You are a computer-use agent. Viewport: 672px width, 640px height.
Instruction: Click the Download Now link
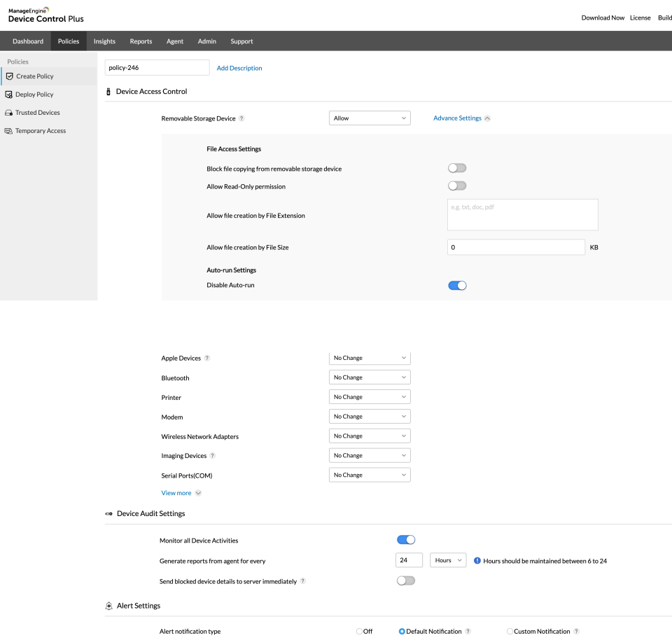pyautogui.click(x=603, y=18)
